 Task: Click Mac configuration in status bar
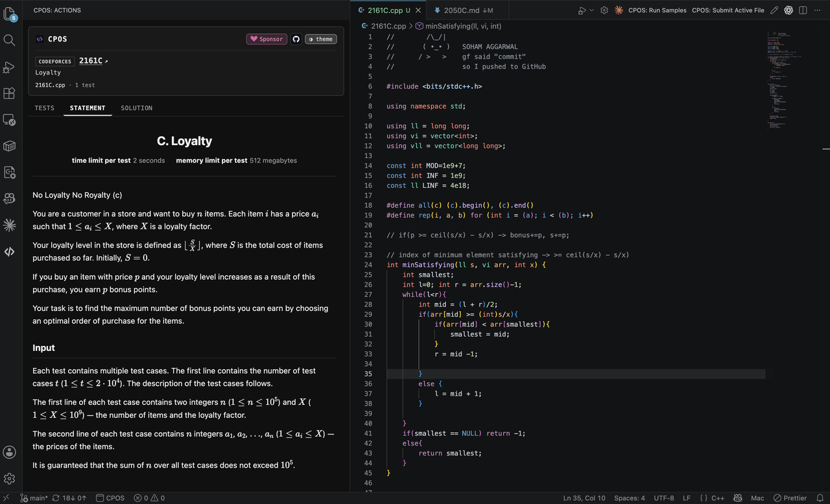pyautogui.click(x=757, y=498)
